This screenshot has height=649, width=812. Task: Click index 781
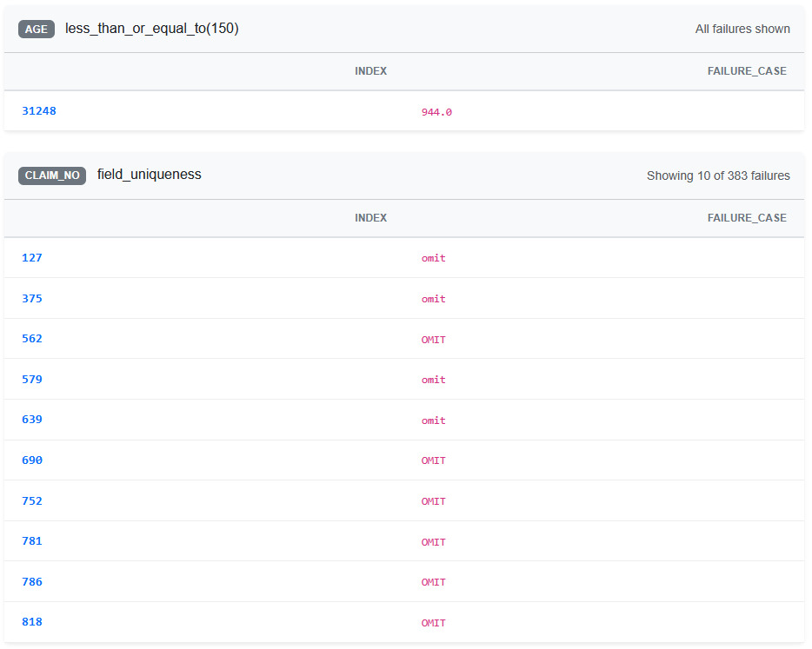click(x=32, y=540)
